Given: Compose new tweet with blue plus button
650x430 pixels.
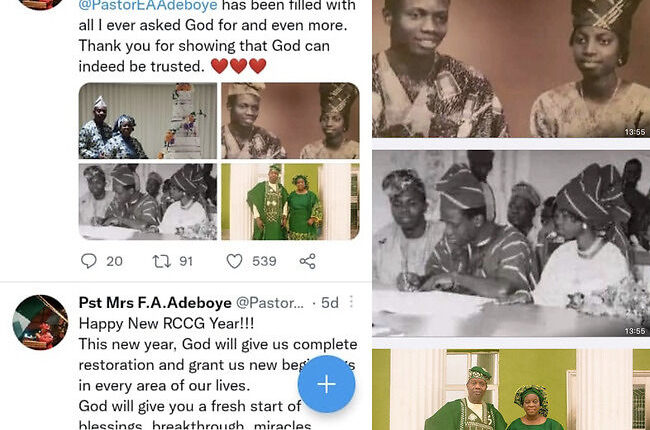Looking at the screenshot, I should coord(326,384).
